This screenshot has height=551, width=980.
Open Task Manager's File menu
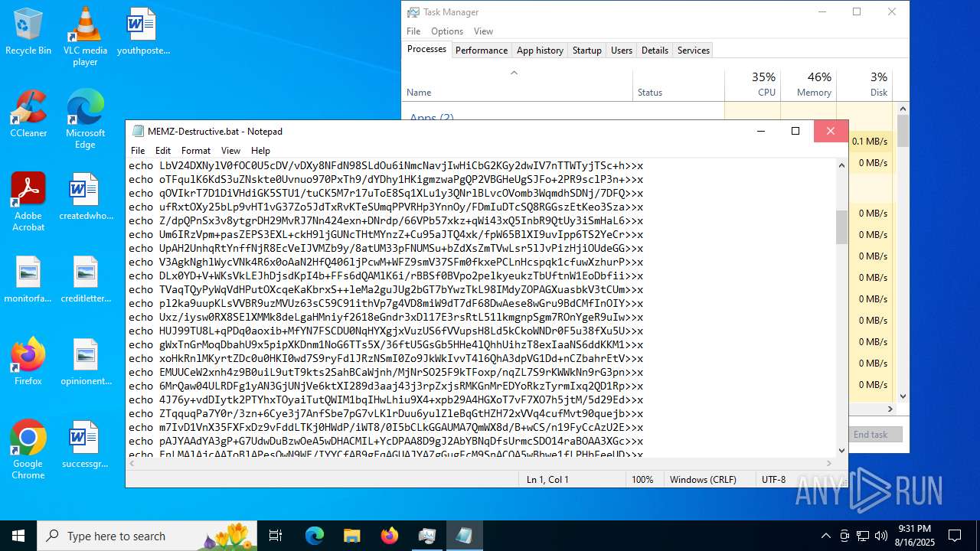point(413,31)
